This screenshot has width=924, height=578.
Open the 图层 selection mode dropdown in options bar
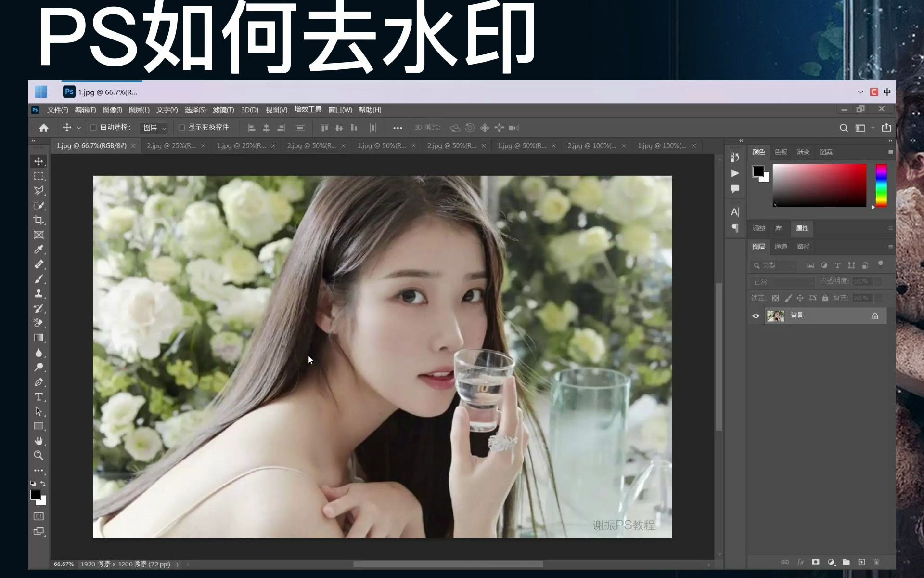[154, 127]
